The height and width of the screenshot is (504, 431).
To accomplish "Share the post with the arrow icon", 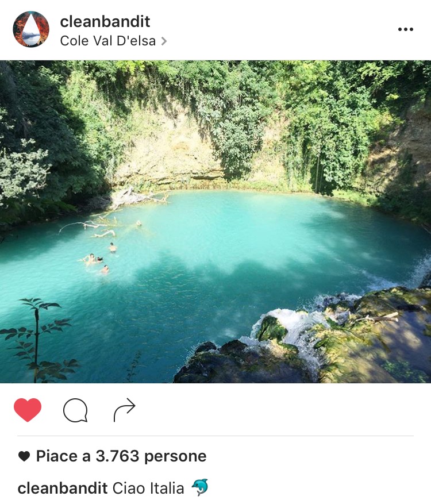I will pyautogui.click(x=124, y=410).
